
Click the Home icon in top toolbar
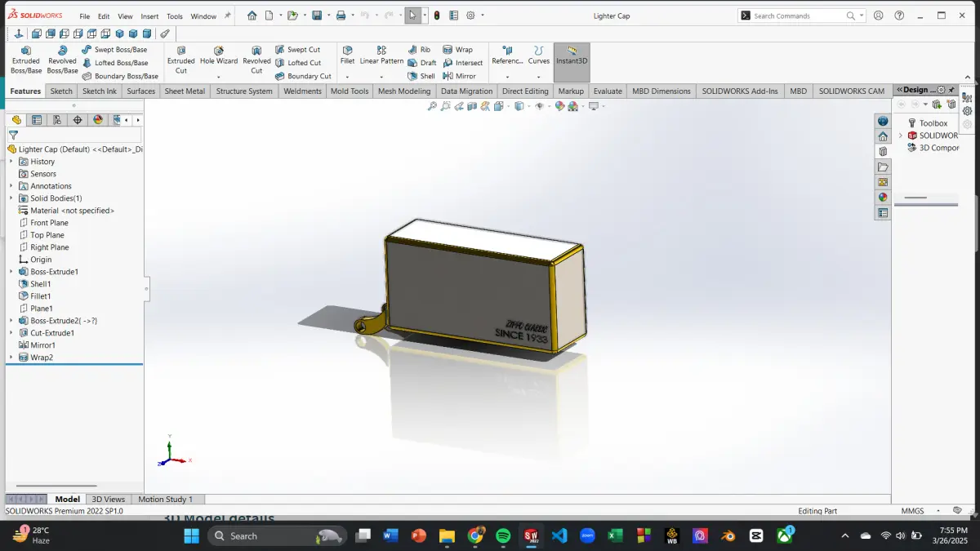tap(252, 16)
